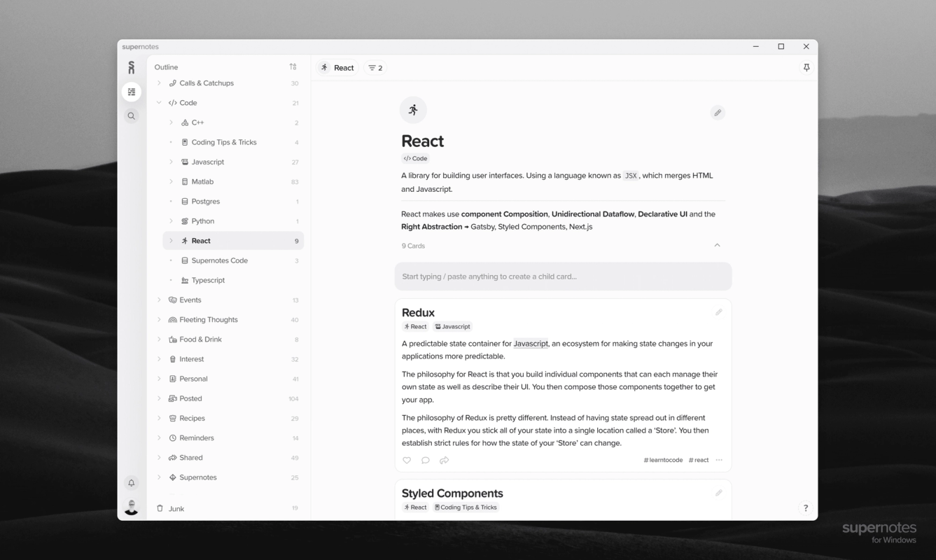Open the Redux card title
Viewport: 936px width, 560px height.
click(418, 312)
